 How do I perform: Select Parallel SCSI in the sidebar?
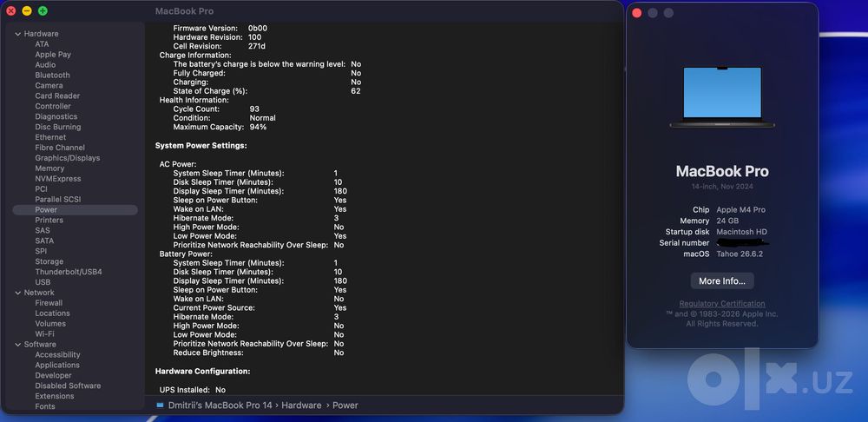(x=57, y=200)
